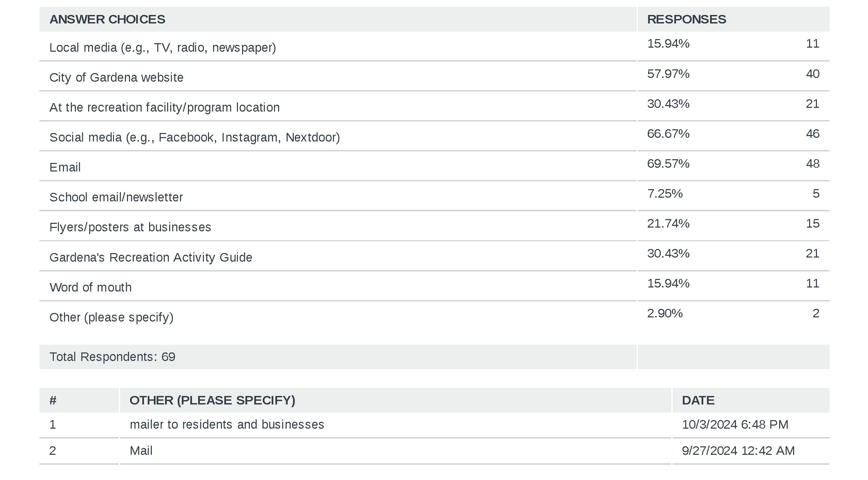The image size is (868, 480).
Task: Click the Mail response entry
Action: coord(141,451)
